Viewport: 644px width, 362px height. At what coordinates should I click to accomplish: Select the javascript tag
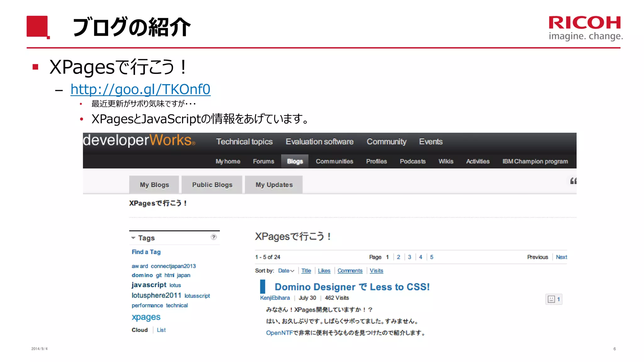[149, 285]
